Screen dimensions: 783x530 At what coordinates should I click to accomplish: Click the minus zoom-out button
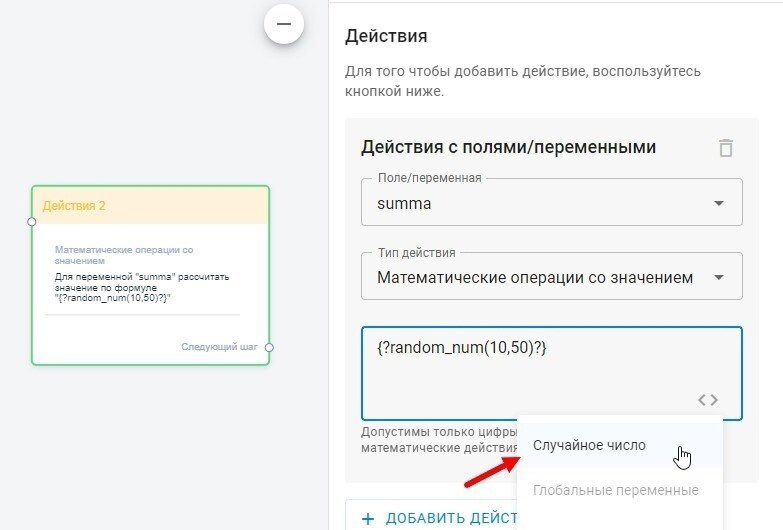pyautogui.click(x=284, y=25)
